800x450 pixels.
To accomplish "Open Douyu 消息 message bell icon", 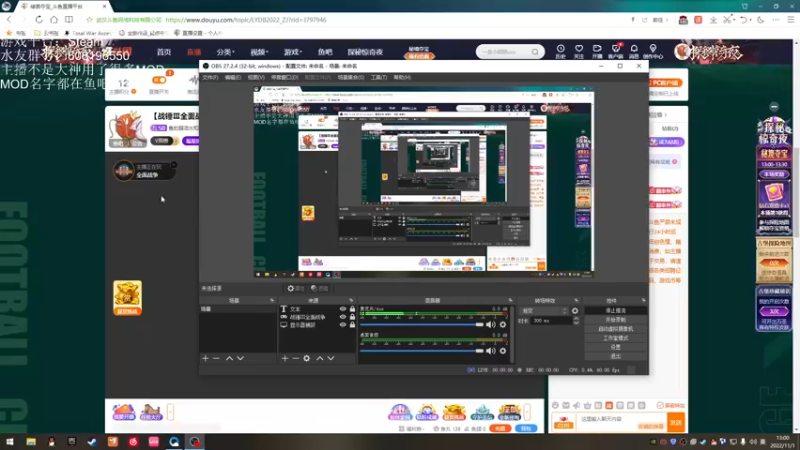I will point(634,51).
